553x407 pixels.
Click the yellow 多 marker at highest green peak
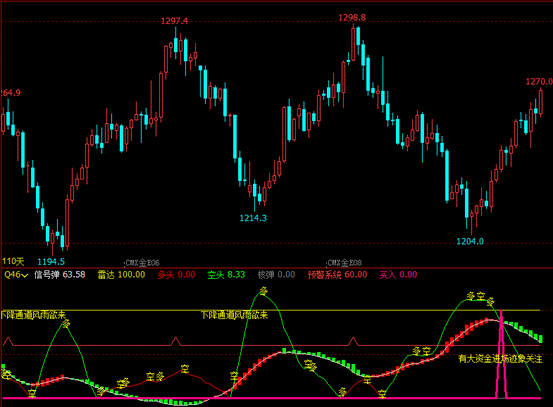(x=263, y=291)
